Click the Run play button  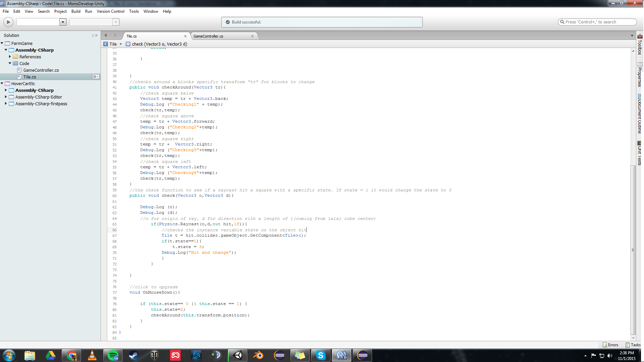8,22
